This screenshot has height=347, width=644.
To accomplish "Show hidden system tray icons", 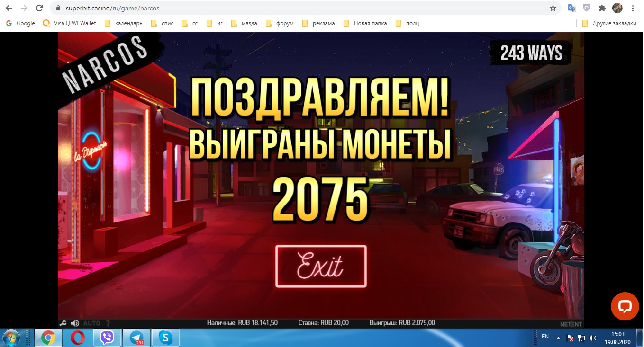I will point(558,338).
